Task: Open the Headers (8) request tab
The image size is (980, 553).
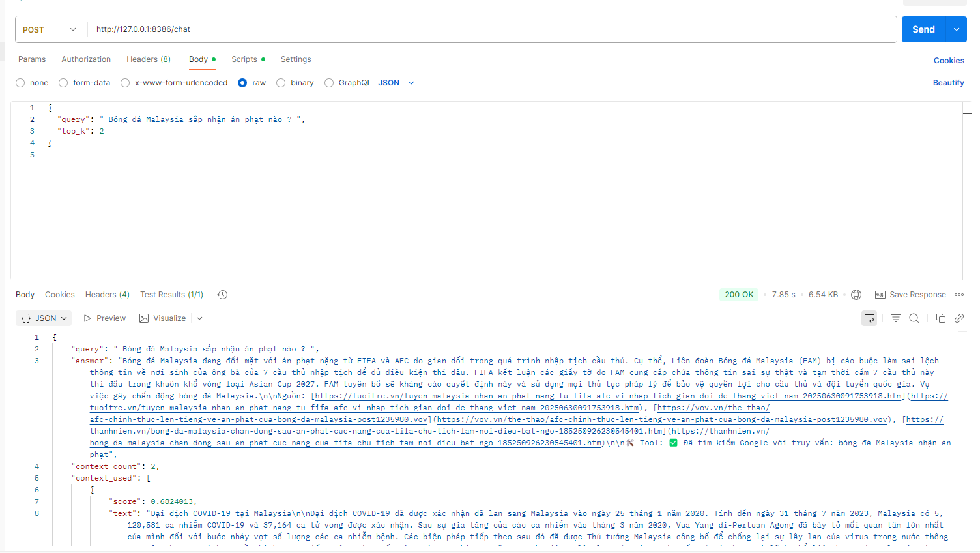Action: [148, 59]
